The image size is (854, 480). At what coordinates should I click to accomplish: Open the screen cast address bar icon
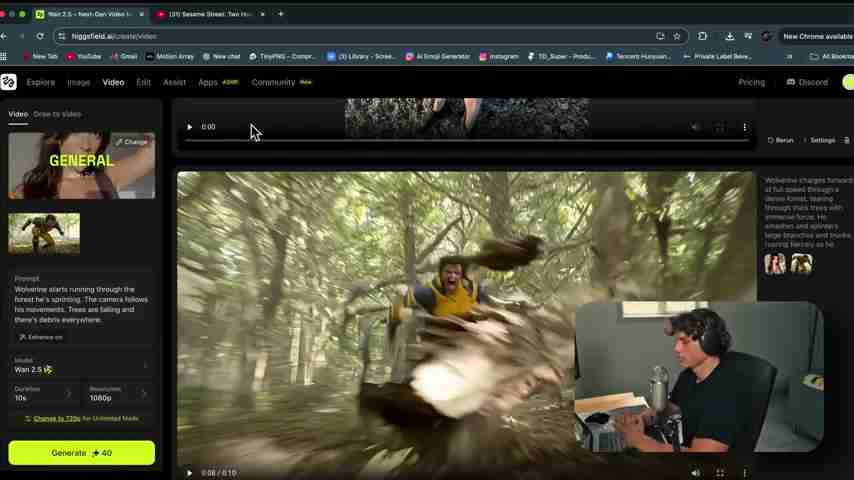click(660, 36)
